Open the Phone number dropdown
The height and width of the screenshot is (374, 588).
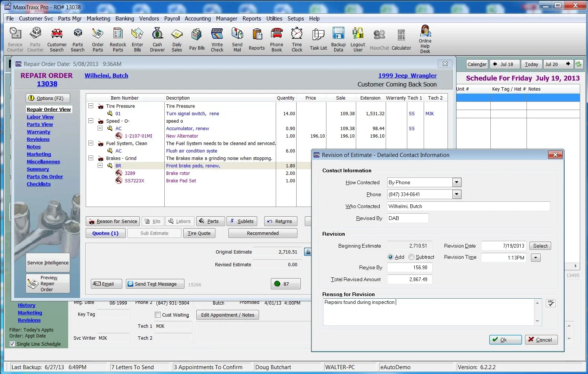(x=456, y=194)
